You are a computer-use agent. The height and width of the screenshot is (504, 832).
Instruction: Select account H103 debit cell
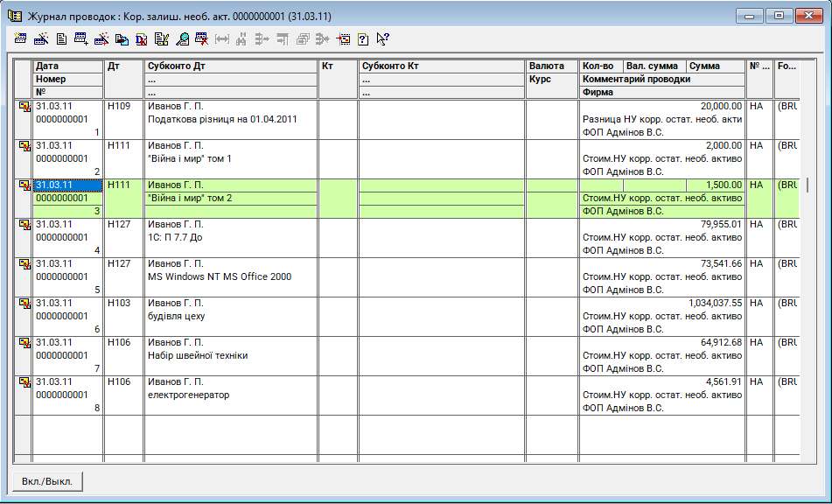click(123, 303)
